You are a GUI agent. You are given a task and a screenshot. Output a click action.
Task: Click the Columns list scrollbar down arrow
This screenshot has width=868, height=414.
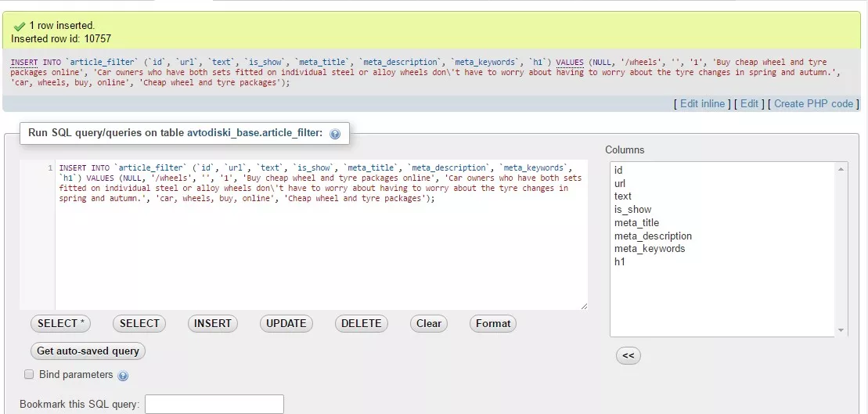coord(841,330)
